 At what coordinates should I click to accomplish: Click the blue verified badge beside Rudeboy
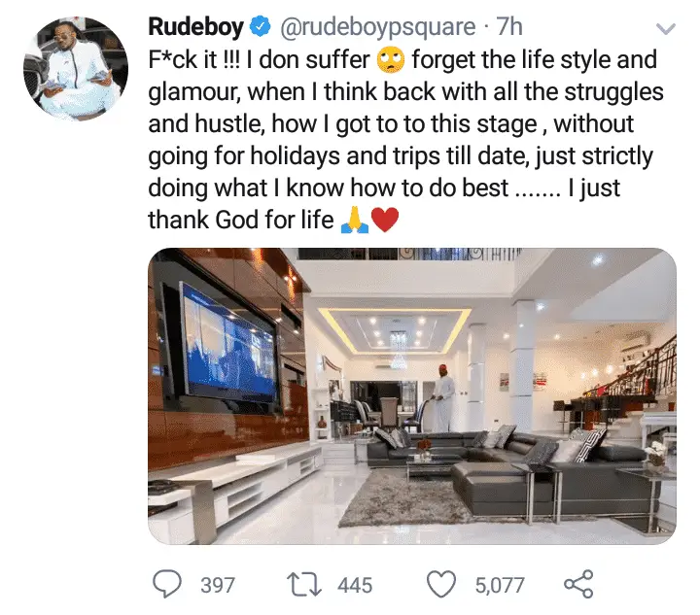point(261,26)
